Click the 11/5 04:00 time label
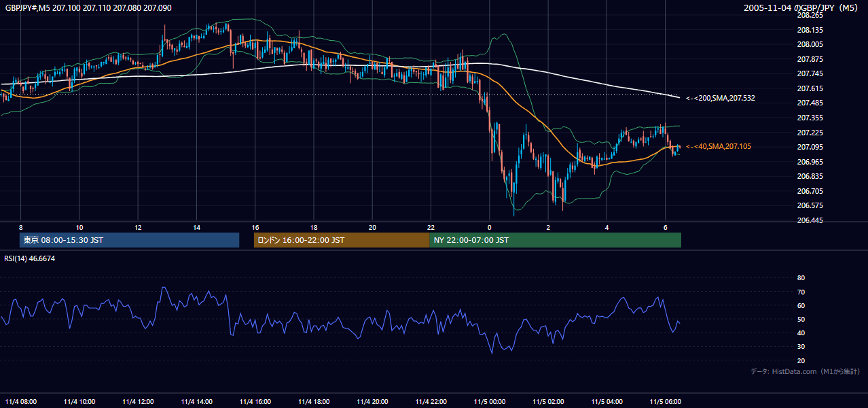 pos(607,401)
